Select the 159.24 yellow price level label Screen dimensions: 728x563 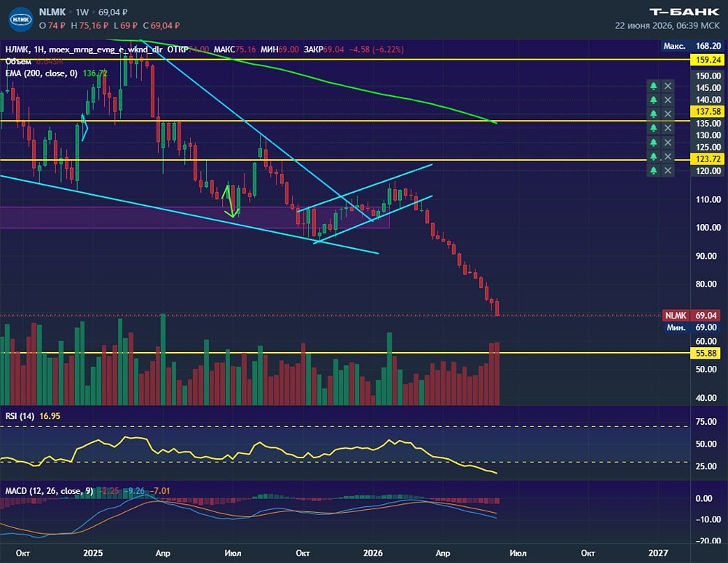[708, 60]
